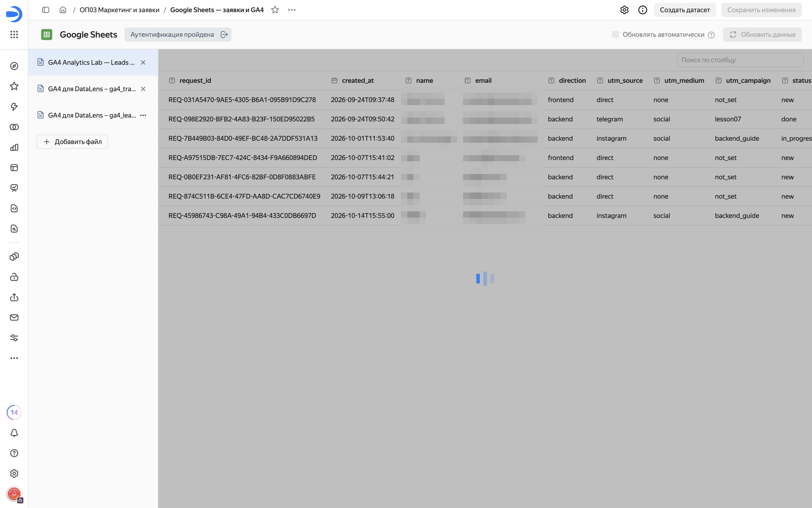
Task: Click the Обновить данные button
Action: tap(762, 35)
